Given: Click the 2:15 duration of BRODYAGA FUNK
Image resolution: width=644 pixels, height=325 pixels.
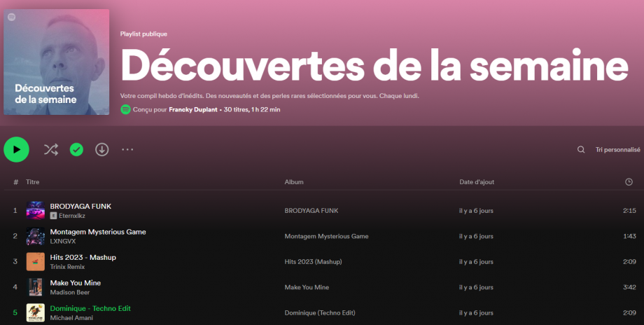Looking at the screenshot, I should [629, 210].
